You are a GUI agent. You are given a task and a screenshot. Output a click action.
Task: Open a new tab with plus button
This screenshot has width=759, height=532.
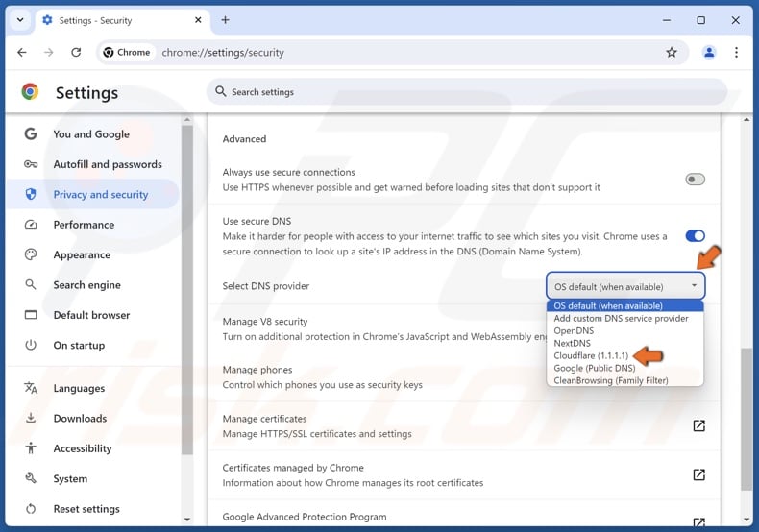coord(225,20)
